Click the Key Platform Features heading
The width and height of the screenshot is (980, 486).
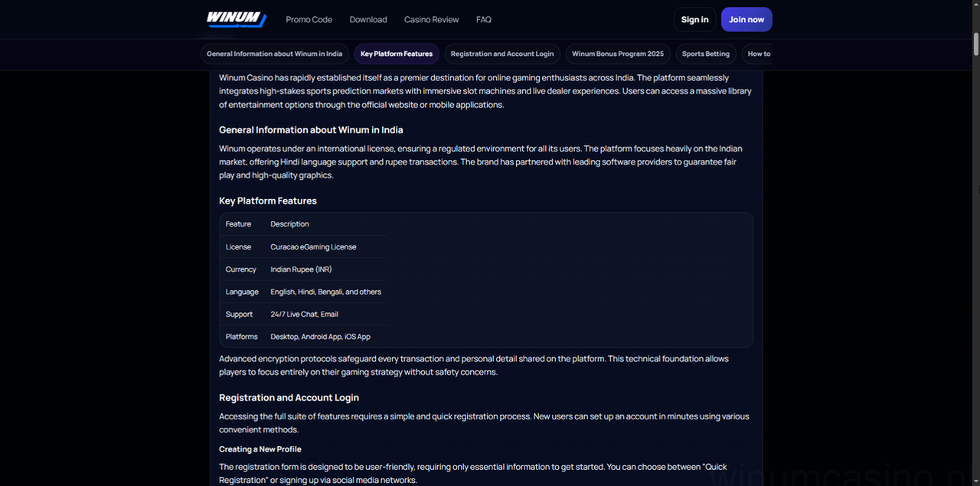click(x=268, y=201)
